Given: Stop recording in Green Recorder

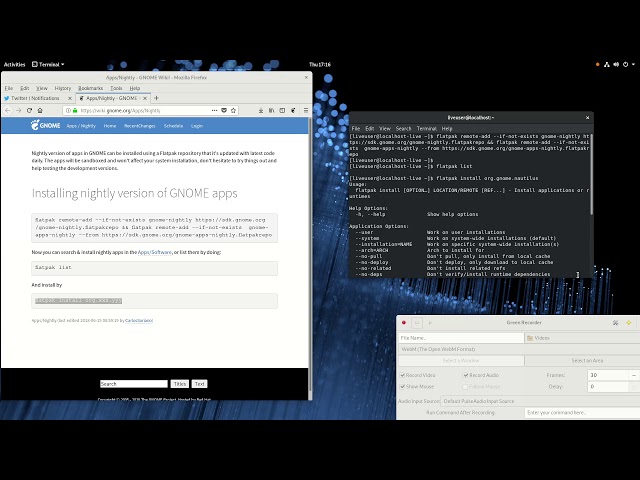Looking at the screenshot, I should click(x=417, y=322).
